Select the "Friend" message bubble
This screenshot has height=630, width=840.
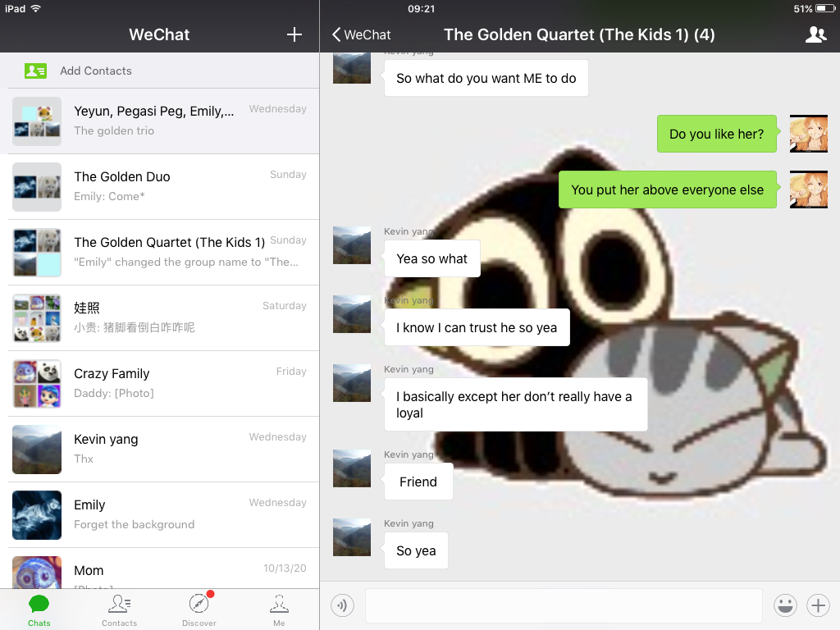click(x=418, y=482)
